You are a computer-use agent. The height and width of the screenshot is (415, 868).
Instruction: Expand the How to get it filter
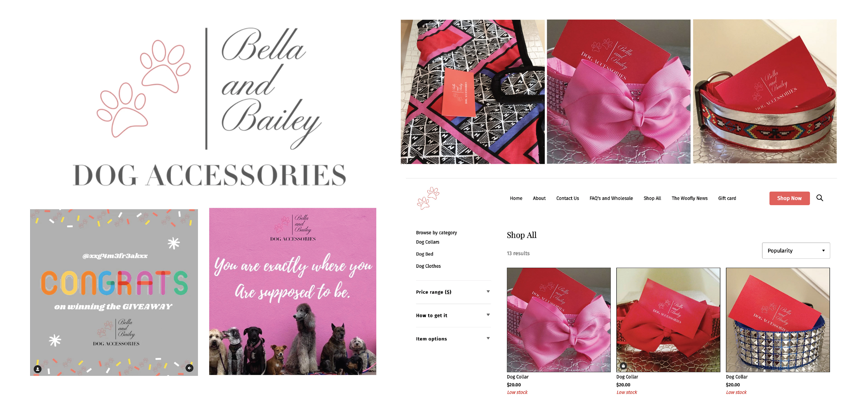coord(453,315)
